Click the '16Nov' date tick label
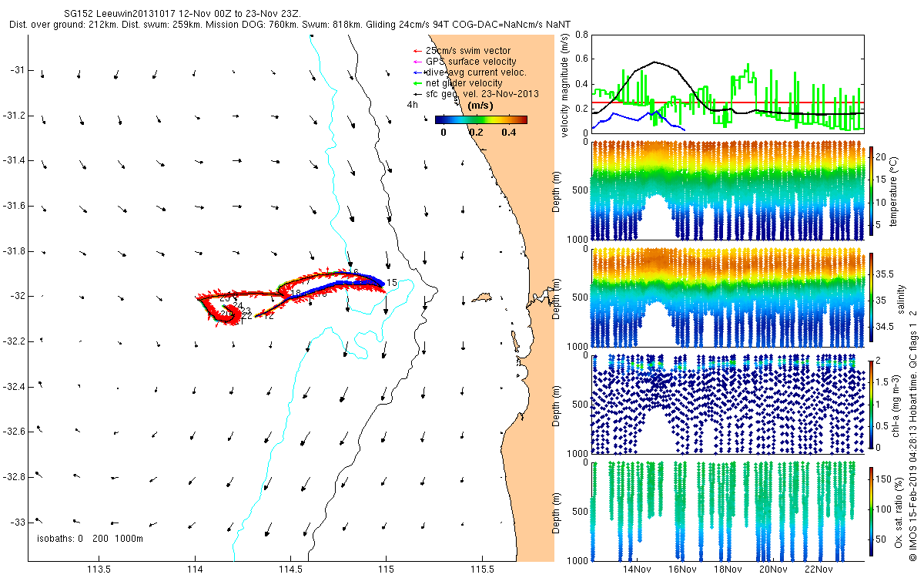Viewport: 924px width, 578px height. click(683, 570)
